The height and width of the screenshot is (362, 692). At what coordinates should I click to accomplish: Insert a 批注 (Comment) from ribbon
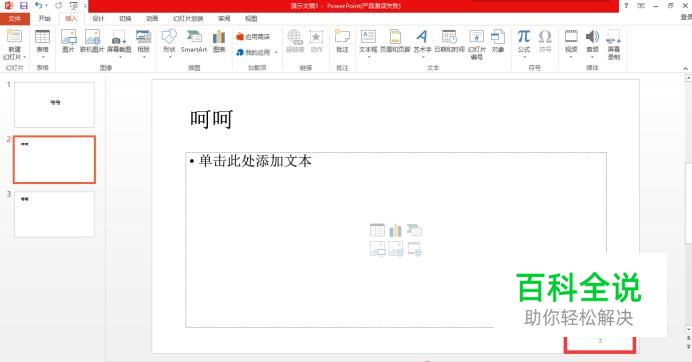[342, 41]
